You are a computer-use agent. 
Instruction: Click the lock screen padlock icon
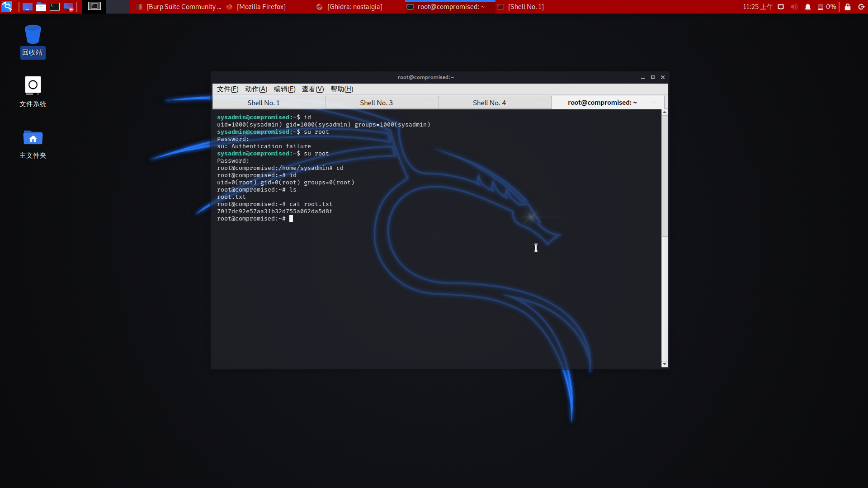(848, 7)
